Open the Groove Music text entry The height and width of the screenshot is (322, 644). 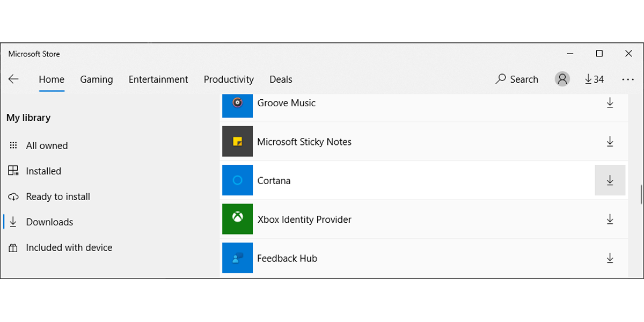287,103
